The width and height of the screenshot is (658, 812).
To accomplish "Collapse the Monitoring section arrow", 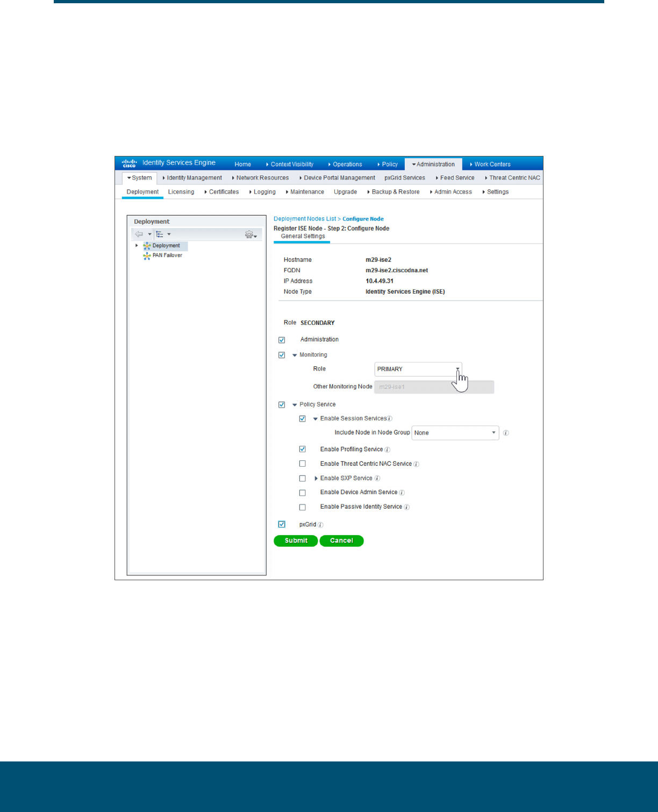I will click(x=295, y=355).
